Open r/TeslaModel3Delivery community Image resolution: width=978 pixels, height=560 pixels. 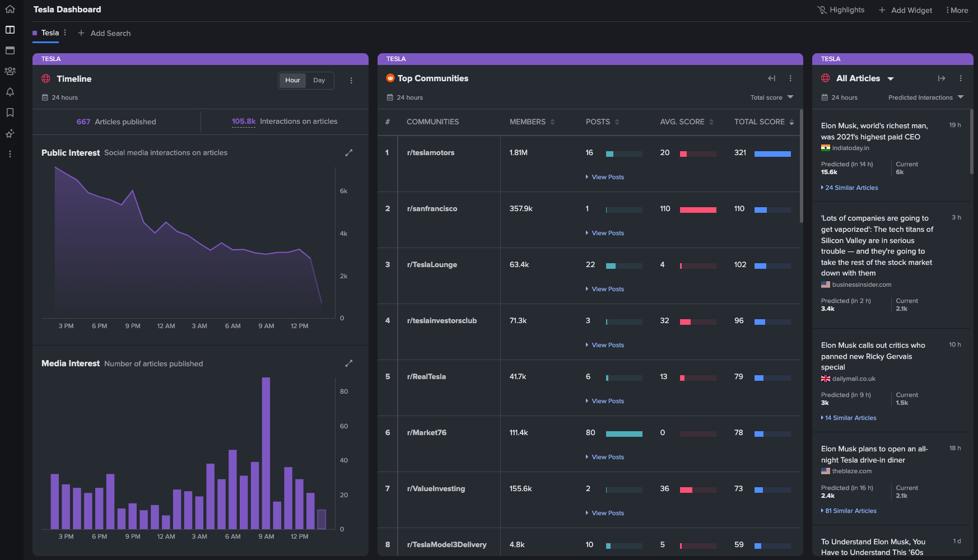click(447, 544)
